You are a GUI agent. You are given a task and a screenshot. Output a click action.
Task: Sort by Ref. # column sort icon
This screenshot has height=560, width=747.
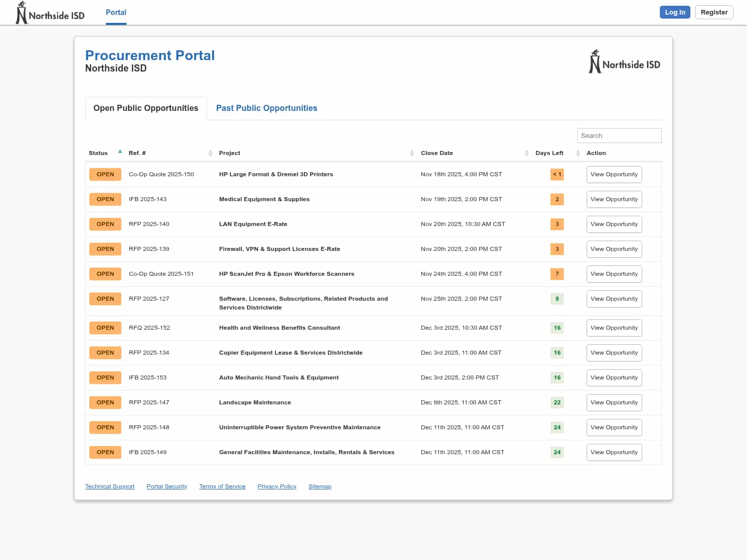(x=210, y=153)
